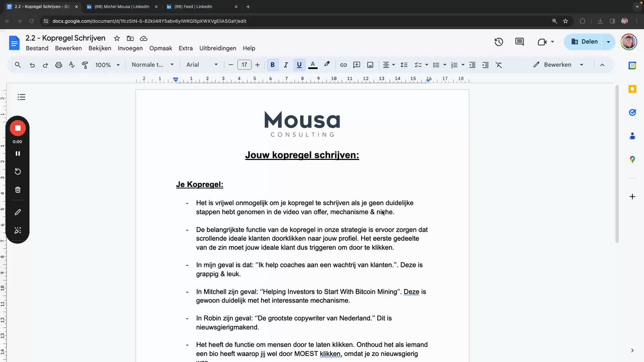Open the Invoegen menu
Screen dimensions: 644x362
(130, 48)
